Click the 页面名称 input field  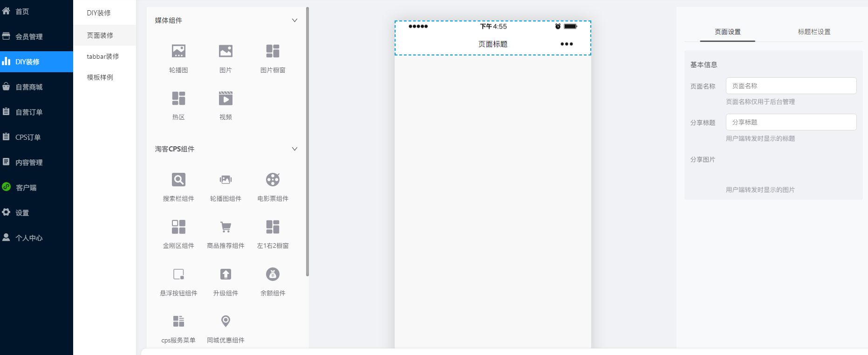791,86
